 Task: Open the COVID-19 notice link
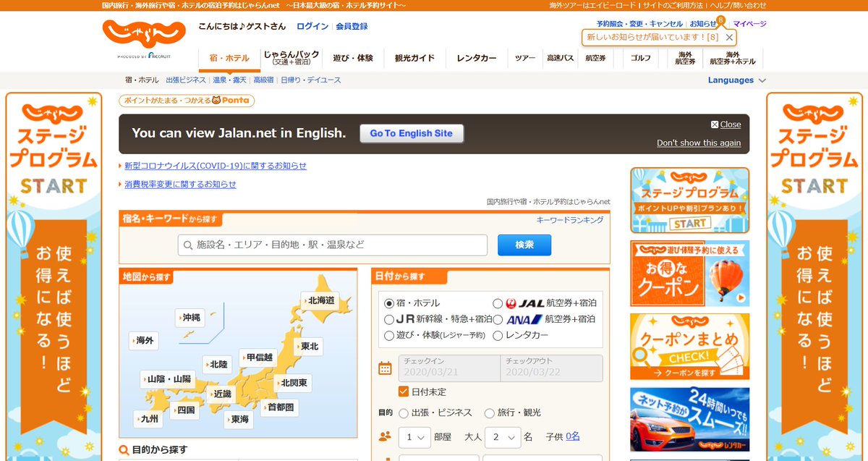[x=216, y=166]
